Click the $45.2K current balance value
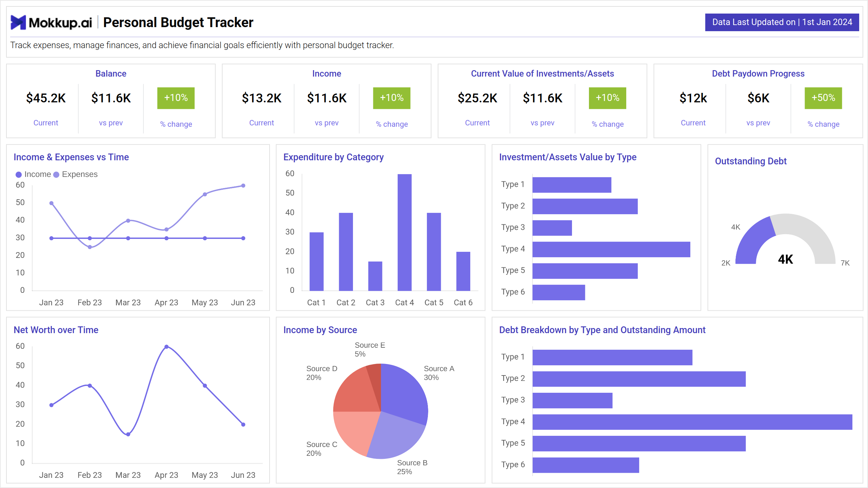This screenshot has height=488, width=868. pos(46,98)
